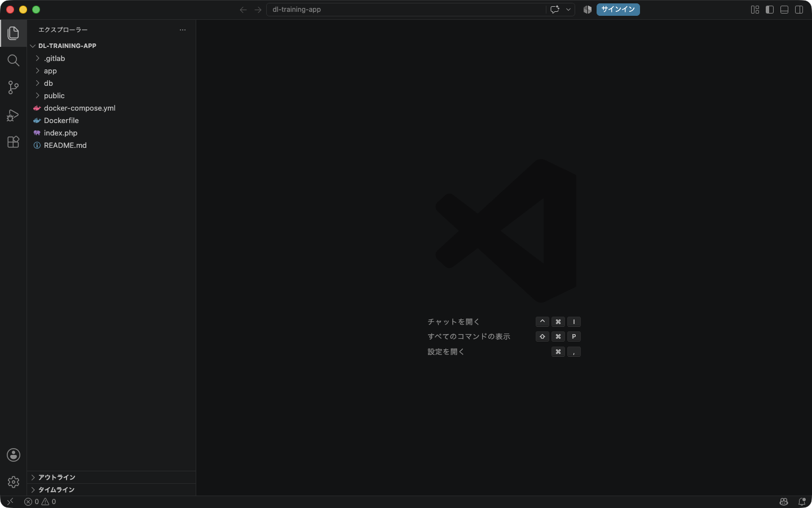The width and height of the screenshot is (812, 508).
Task: Click the agent icon beside サインイン
Action: coord(588,10)
